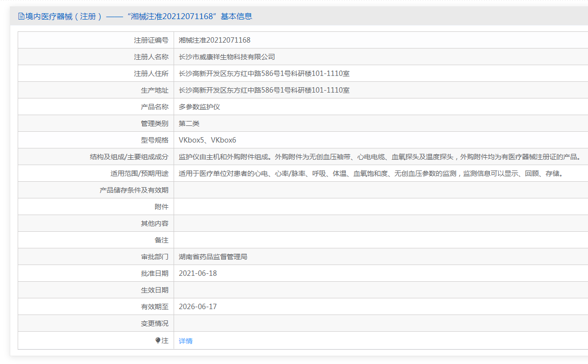Click the document icon beside the page title

pos(21,16)
